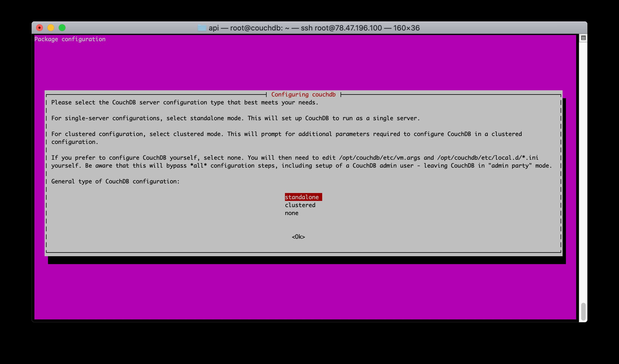Click the window title ssh root@78.47.196.100
This screenshot has width=619, height=364.
click(x=341, y=28)
